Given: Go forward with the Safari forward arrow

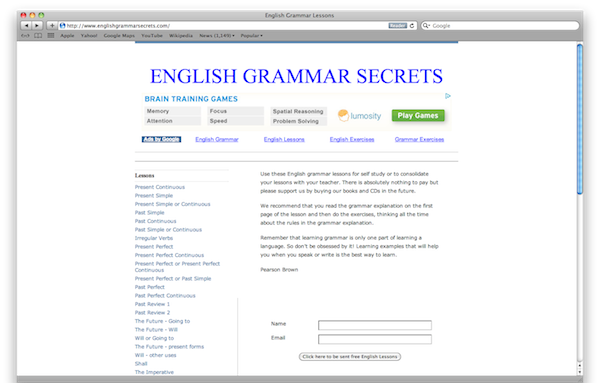Looking at the screenshot, I should pos(37,26).
